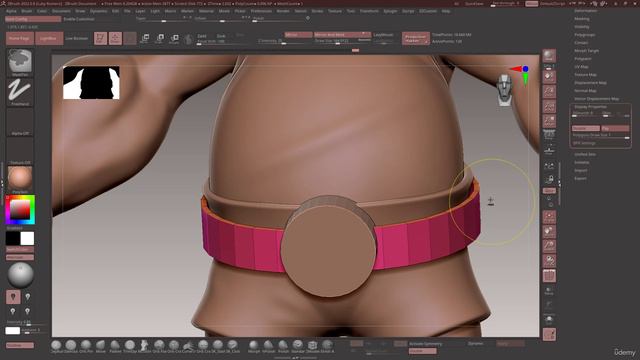Click the XYZ axis orientation gizmo
Viewport: 640px width, 360px height.
pyautogui.click(x=520, y=74)
